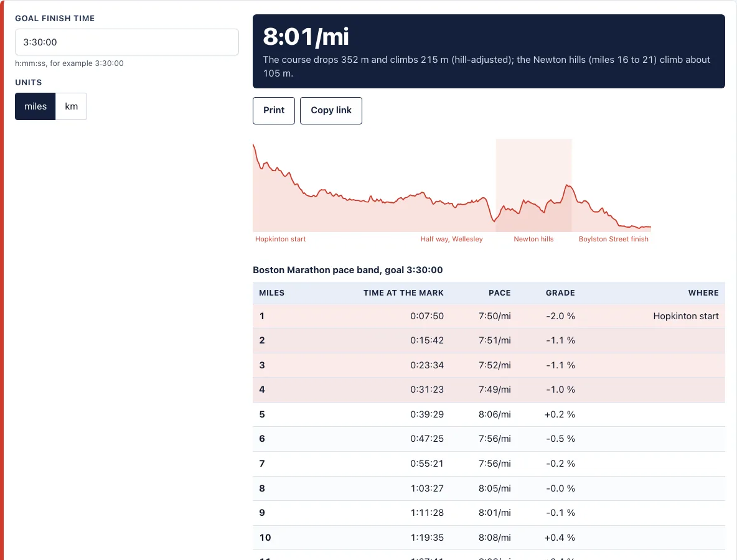This screenshot has height=560, width=737.
Task: Click the MILES column header
Action: coord(271,292)
